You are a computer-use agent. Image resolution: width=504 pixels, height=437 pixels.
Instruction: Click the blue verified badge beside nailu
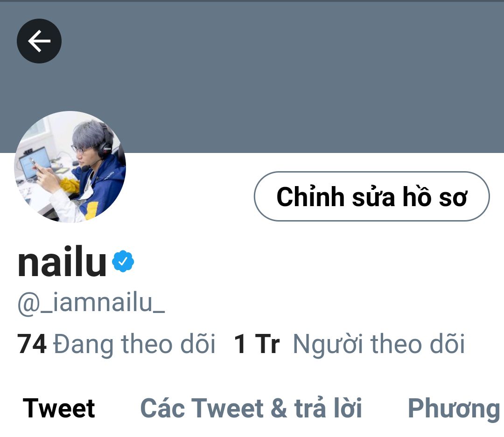tap(123, 261)
